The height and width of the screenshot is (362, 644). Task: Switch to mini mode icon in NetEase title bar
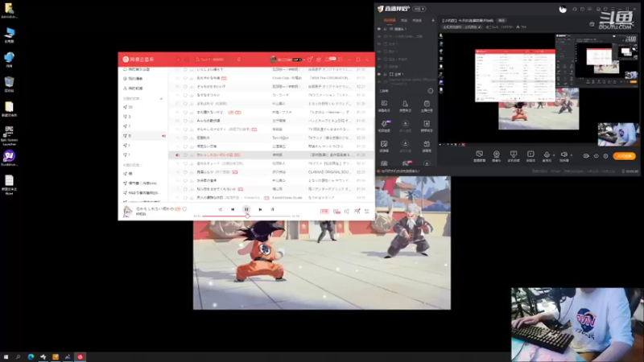coord(340,60)
